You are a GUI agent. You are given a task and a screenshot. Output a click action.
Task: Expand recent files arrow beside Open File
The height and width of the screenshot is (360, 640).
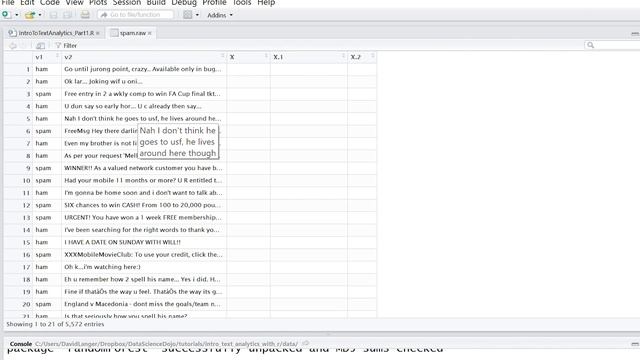[40, 15]
